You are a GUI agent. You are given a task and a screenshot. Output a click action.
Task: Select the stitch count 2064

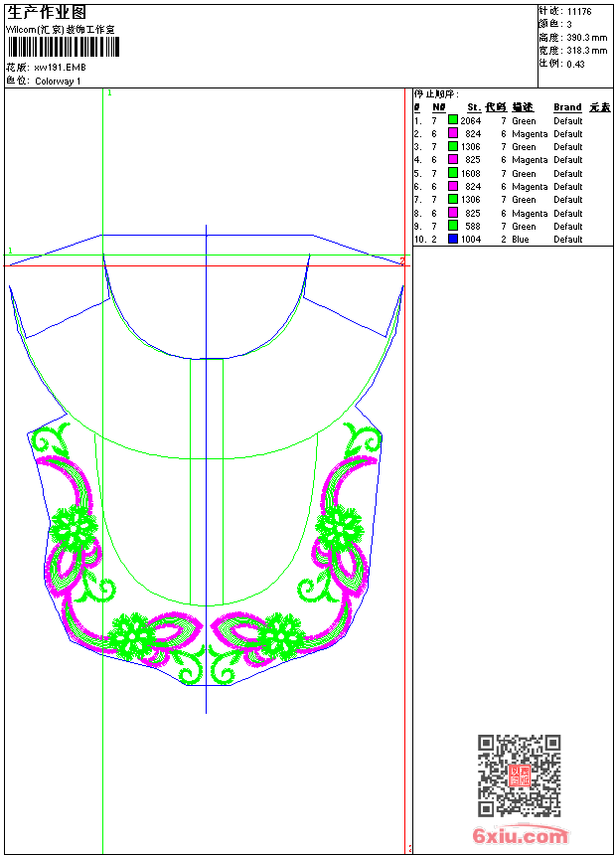coord(471,121)
